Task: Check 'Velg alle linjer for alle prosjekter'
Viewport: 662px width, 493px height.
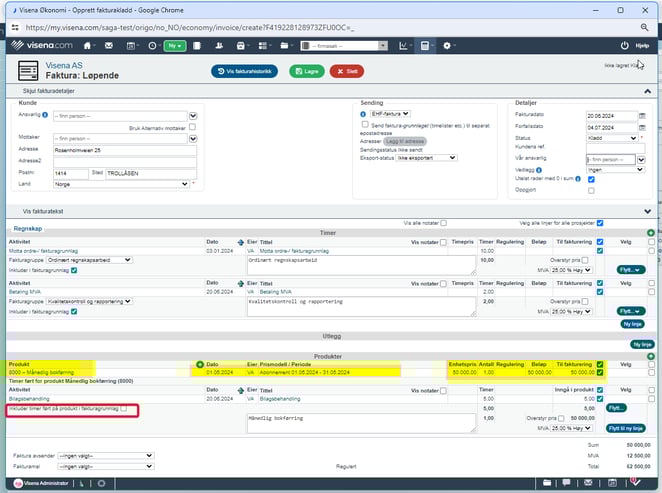Action: coord(602,222)
